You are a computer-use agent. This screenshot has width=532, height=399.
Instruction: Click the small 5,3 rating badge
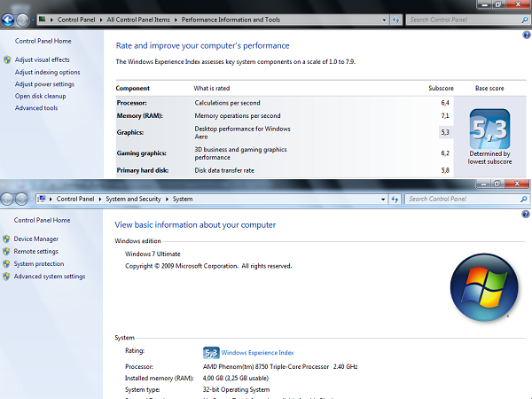tap(211, 353)
